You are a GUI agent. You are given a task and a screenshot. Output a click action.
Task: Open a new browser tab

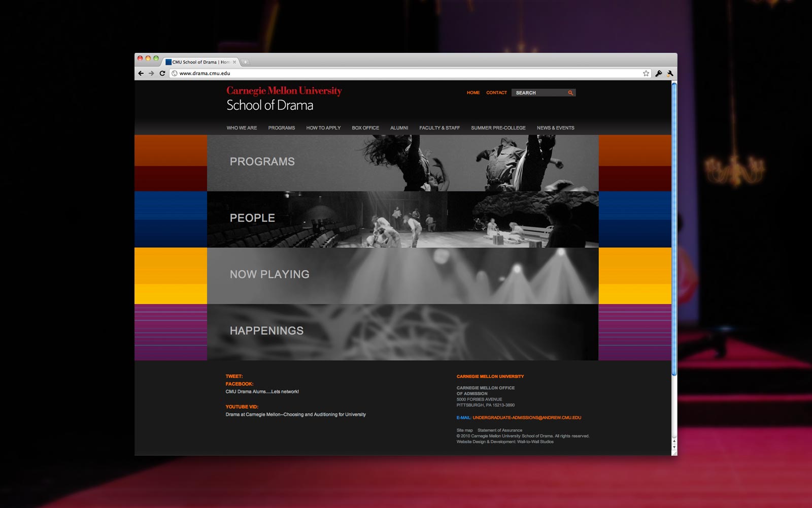click(x=245, y=62)
